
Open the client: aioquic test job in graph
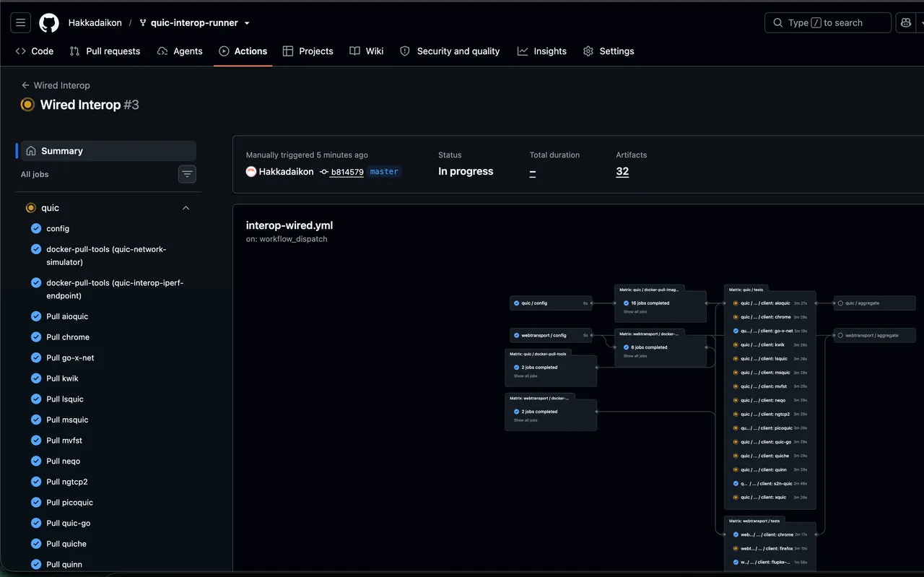click(x=770, y=303)
